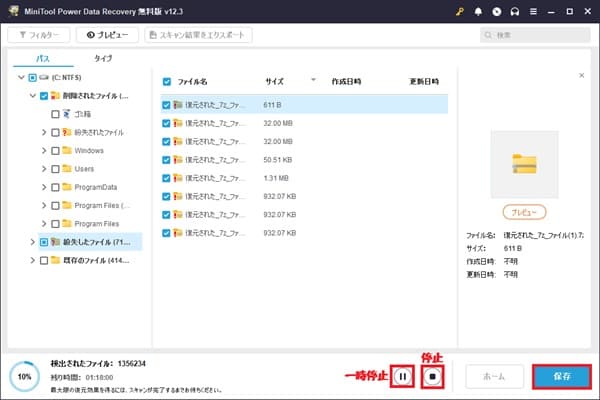Click the 10% scan progress circle
Screen dimensions: 600x400
[24, 377]
